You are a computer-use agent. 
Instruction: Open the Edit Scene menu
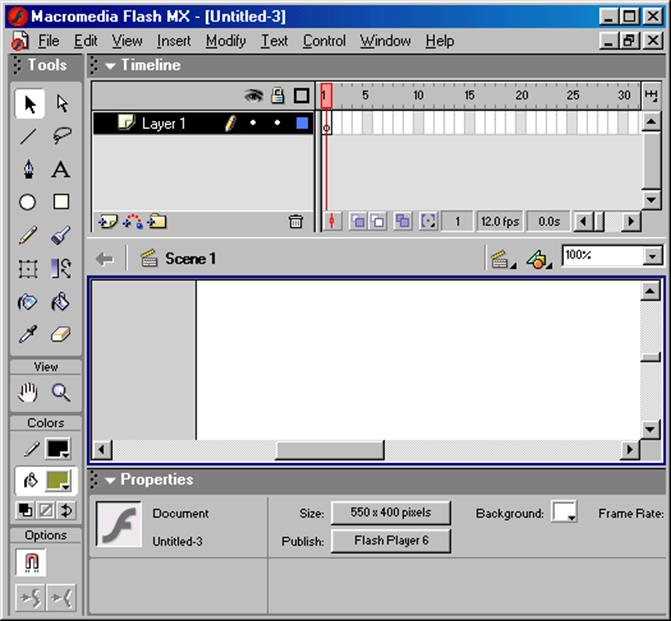click(502, 259)
